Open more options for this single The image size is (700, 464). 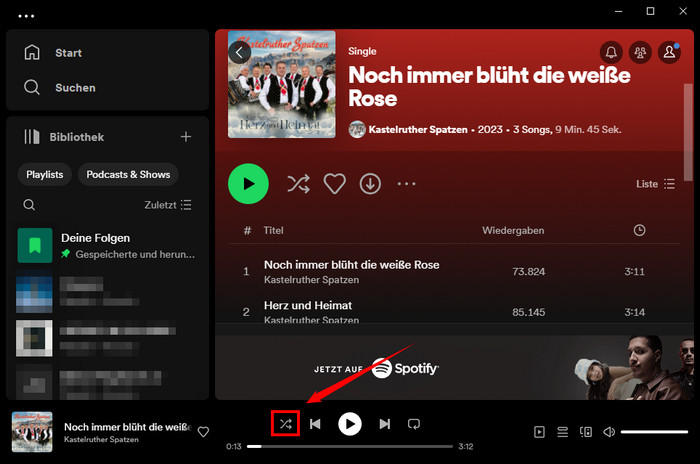pos(406,184)
